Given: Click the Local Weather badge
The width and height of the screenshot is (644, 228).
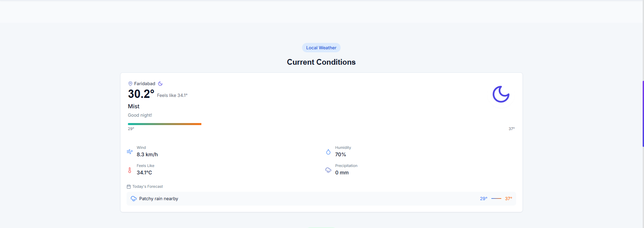Looking at the screenshot, I should coord(321,48).
